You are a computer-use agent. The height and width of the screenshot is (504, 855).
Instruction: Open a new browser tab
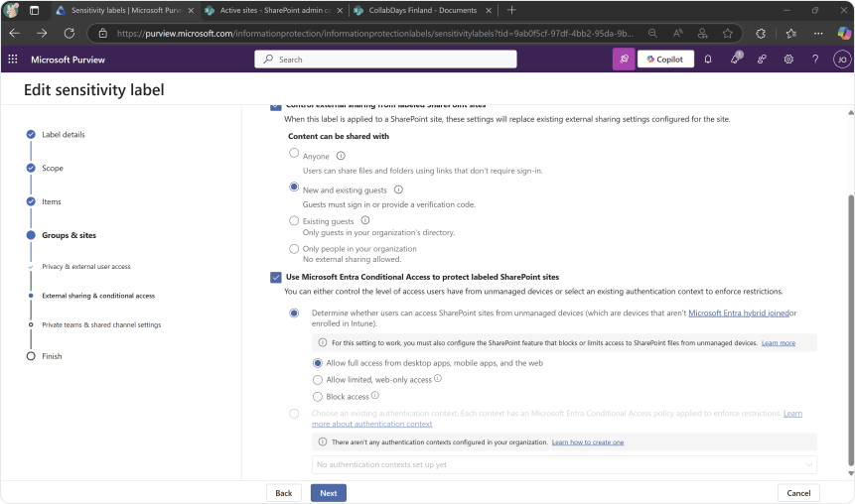511,10
